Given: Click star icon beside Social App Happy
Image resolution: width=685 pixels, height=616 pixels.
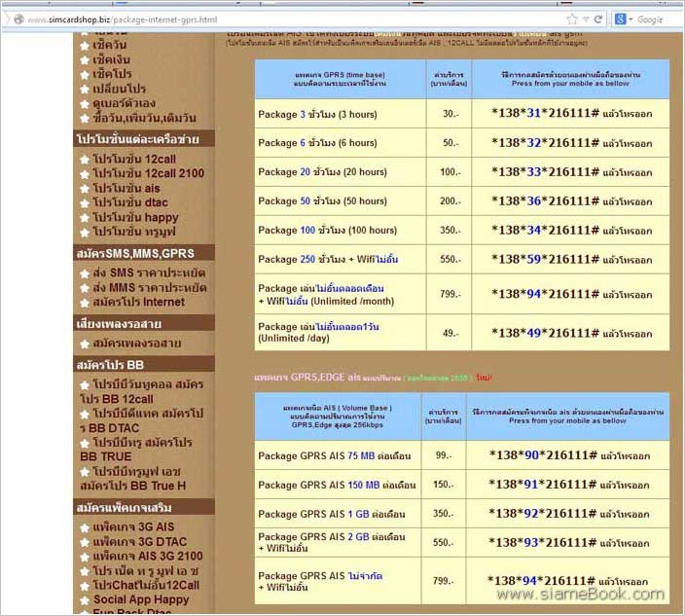Looking at the screenshot, I should 85,600.
